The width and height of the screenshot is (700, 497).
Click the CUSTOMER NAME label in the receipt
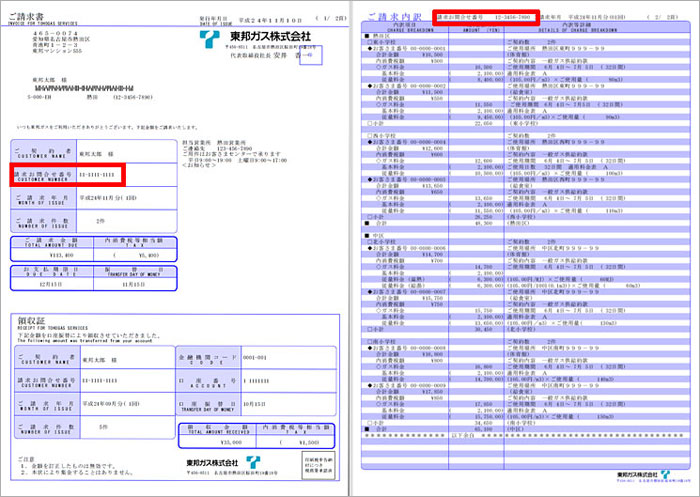click(44, 362)
